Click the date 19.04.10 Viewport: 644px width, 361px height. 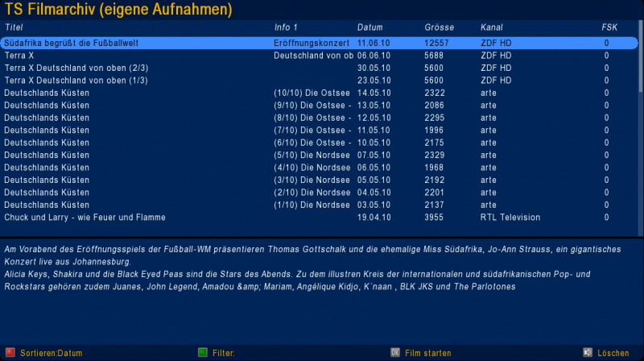tap(374, 218)
